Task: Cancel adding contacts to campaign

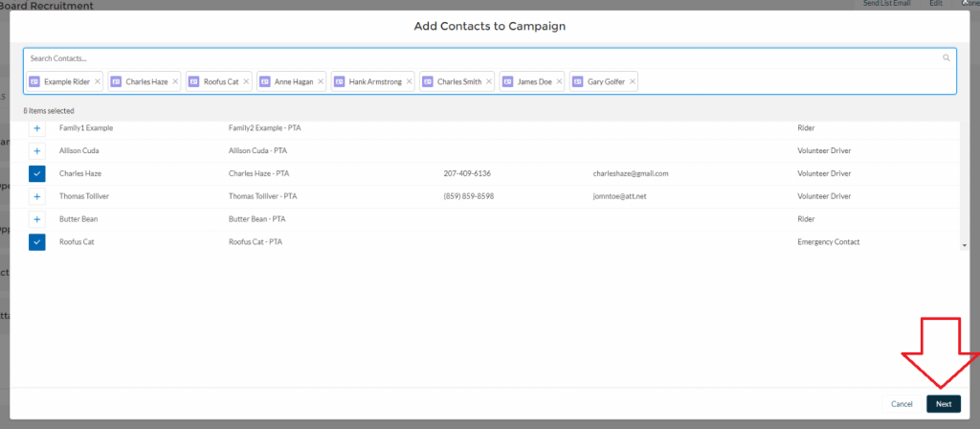Action: (x=902, y=404)
